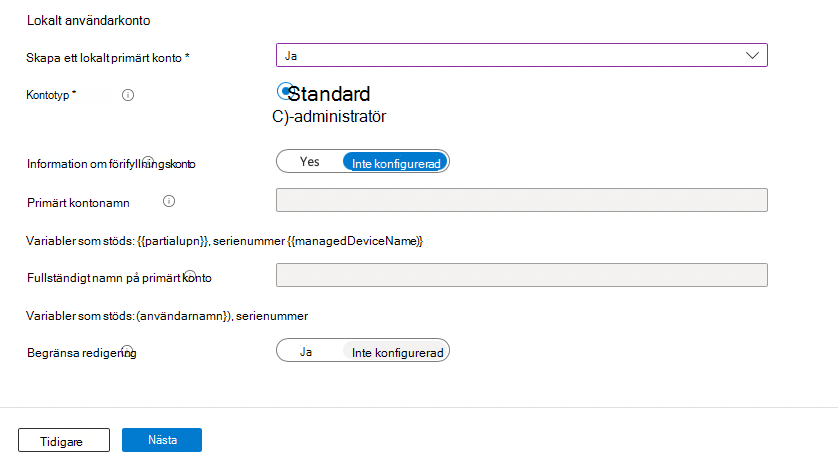Click the text 'Variabler som stöds: {{partialupn}}'
Image resolution: width=838 pixels, height=467 pixels.
(x=117, y=241)
